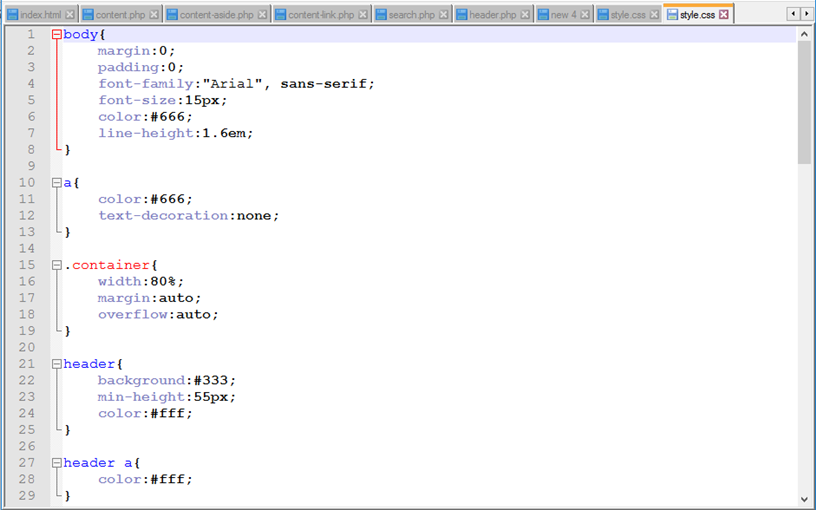Image resolution: width=816 pixels, height=510 pixels.
Task: Collapse the body rule fold marker
Action: (x=57, y=35)
